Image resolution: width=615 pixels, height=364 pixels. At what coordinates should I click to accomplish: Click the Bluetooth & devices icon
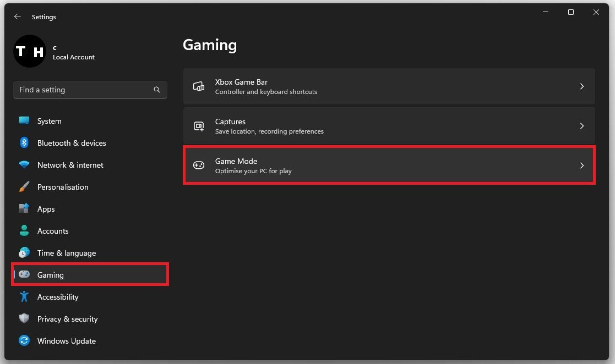click(24, 143)
